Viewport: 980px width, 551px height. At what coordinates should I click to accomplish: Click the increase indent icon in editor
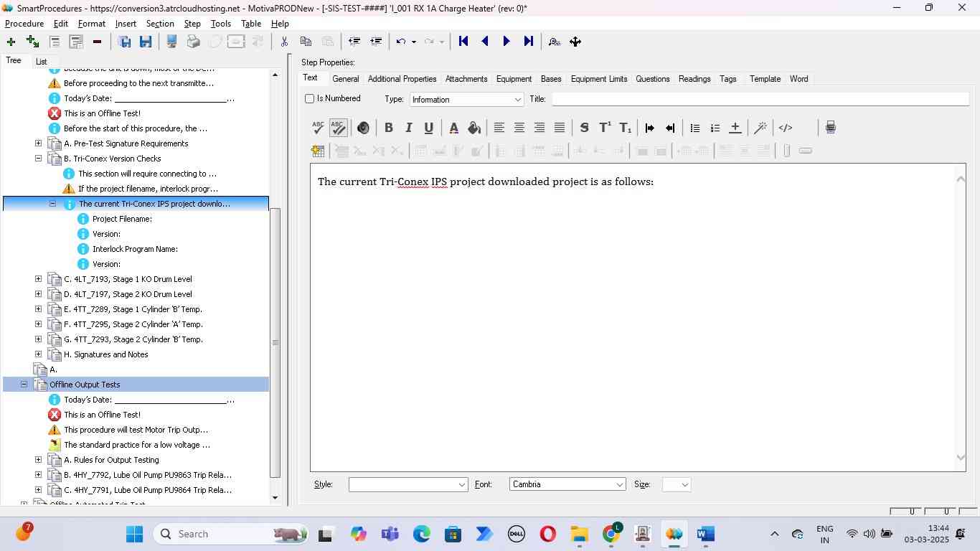(649, 128)
